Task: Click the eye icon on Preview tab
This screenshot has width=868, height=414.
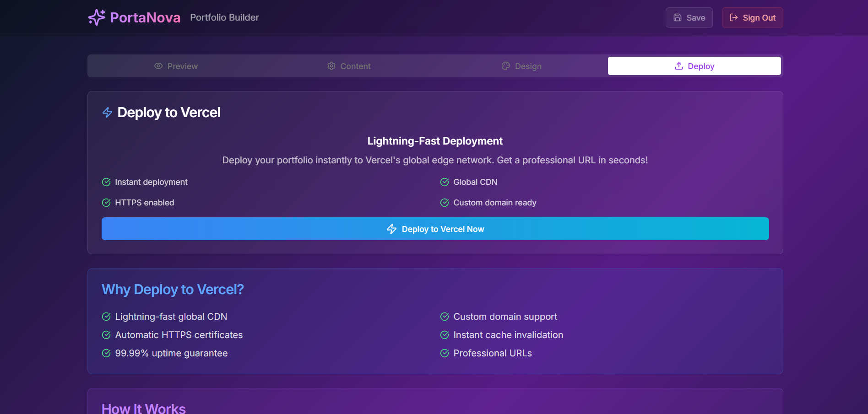Action: click(158, 66)
